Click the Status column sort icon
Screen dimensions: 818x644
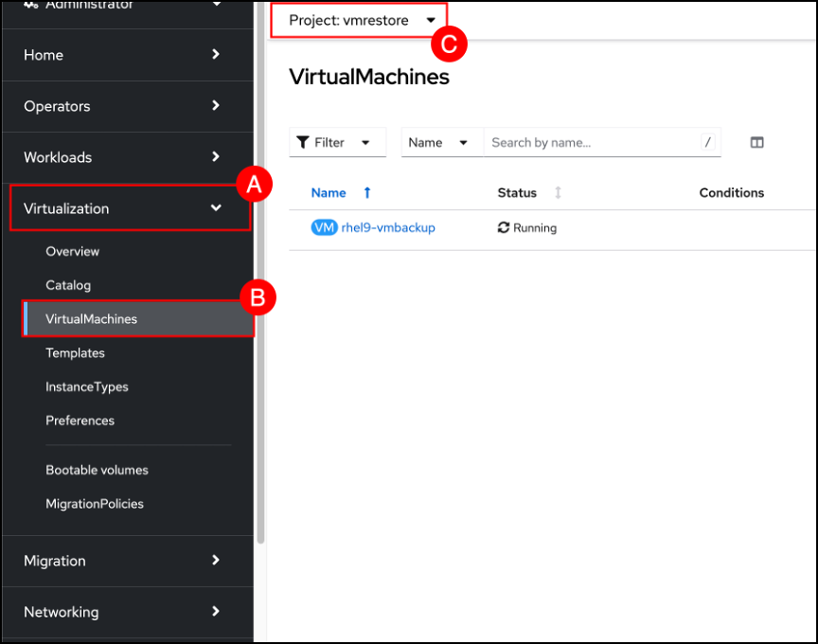point(558,193)
